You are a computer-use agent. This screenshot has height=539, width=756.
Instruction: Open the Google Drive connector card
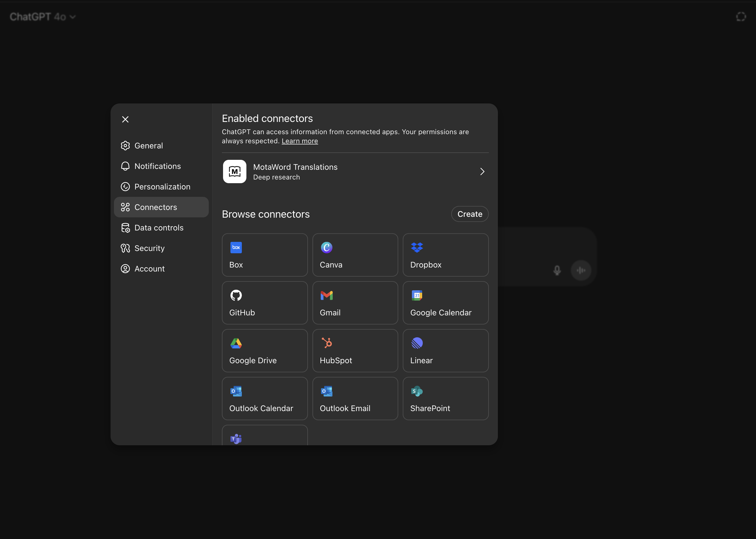[265, 350]
